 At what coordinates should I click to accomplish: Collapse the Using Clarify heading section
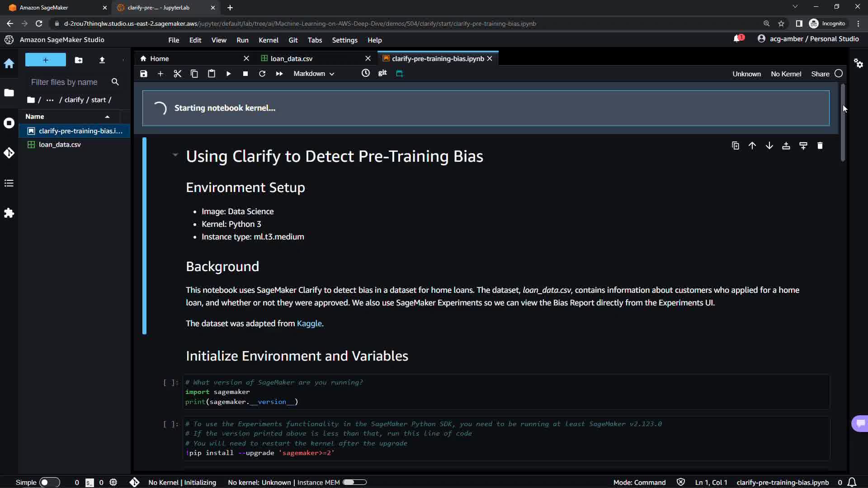175,155
